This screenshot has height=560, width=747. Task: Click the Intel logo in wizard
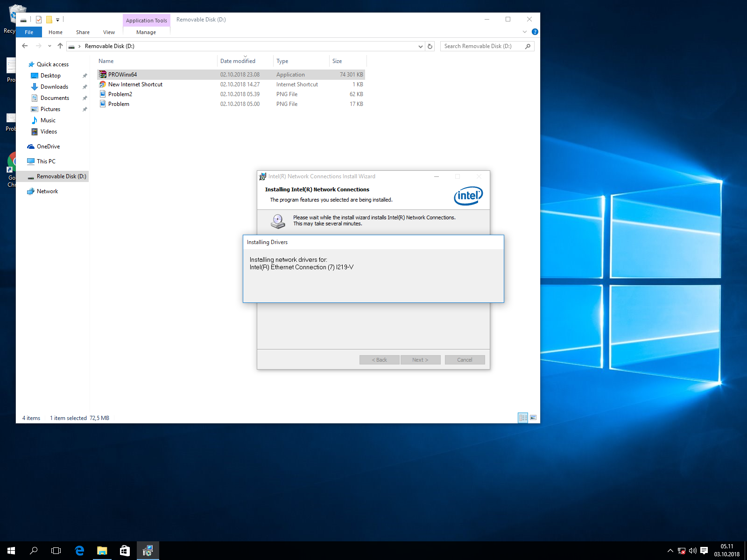pos(468,196)
